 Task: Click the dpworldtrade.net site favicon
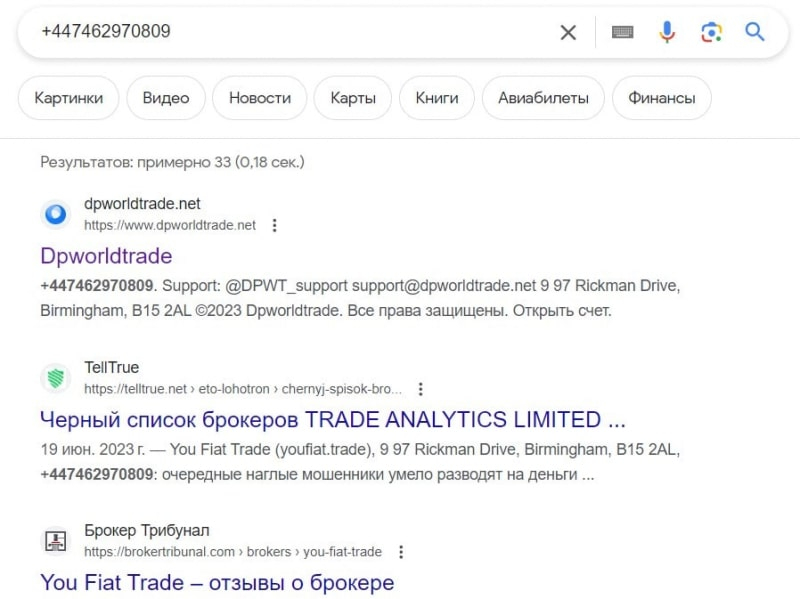point(56,214)
